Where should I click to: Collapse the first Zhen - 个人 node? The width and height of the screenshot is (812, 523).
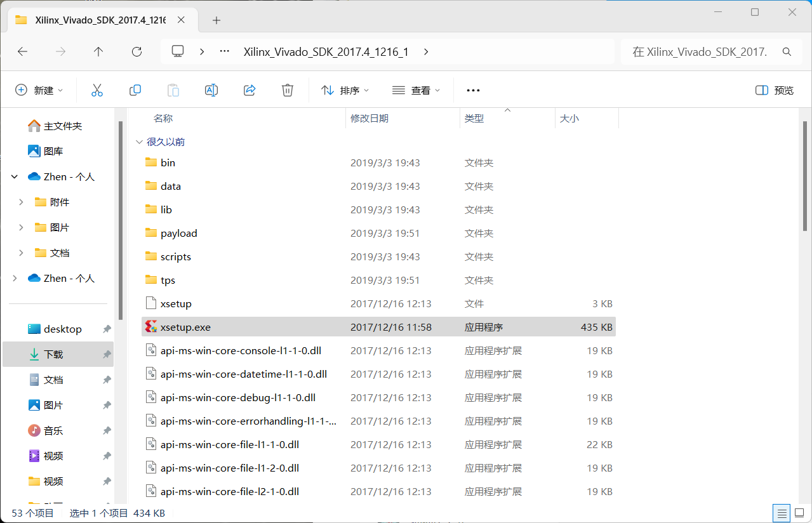point(15,176)
